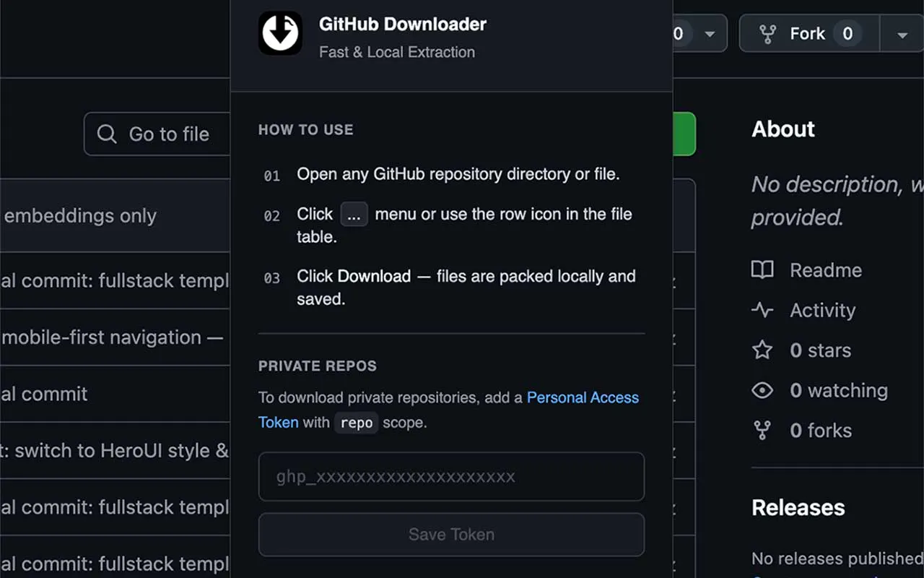Click the GitHub Downloader arrow logo
The height and width of the screenshot is (578, 924).
280,33
